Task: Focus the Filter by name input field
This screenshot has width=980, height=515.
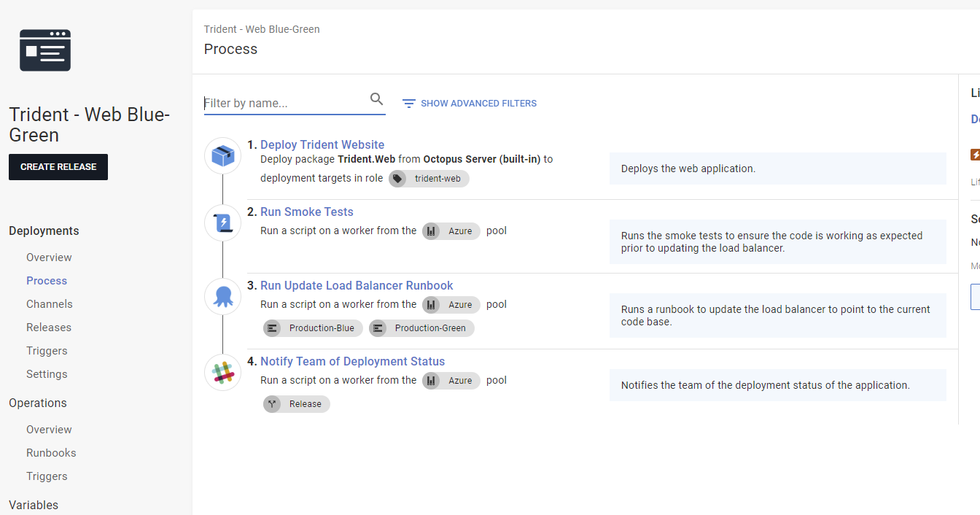Action: click(284, 103)
